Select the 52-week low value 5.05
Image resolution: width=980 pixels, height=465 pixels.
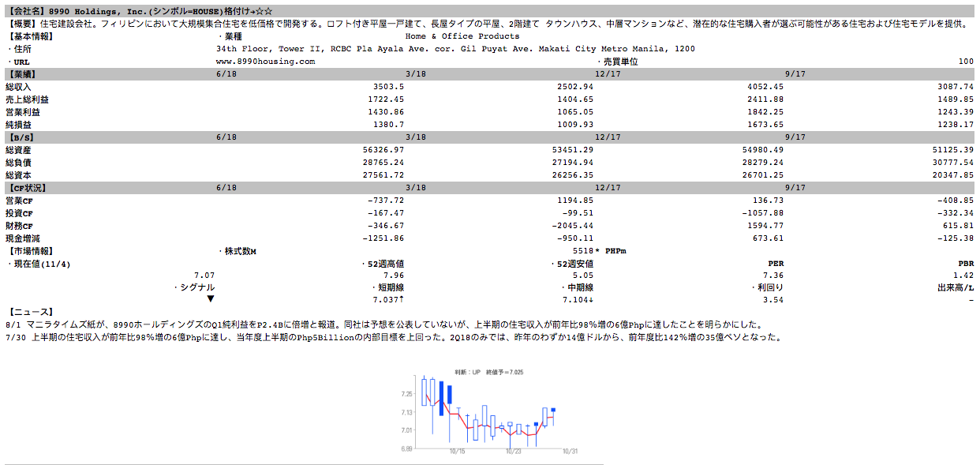coord(584,275)
